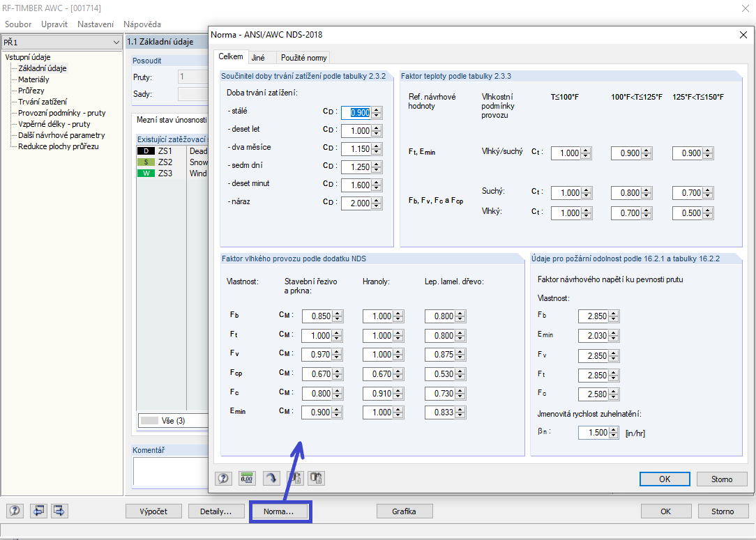Click OK in the main window
This screenshot has width=756, height=540.
coord(665,511)
